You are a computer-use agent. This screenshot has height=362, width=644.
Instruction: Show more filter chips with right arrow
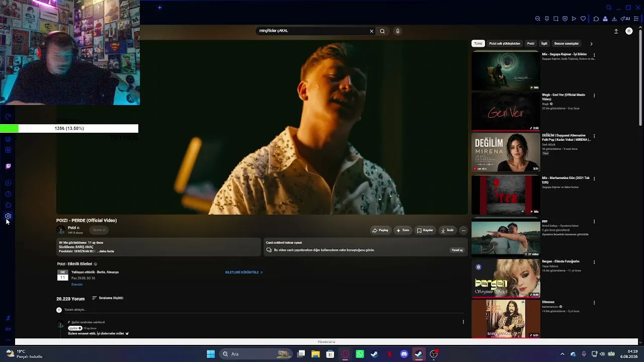click(591, 44)
